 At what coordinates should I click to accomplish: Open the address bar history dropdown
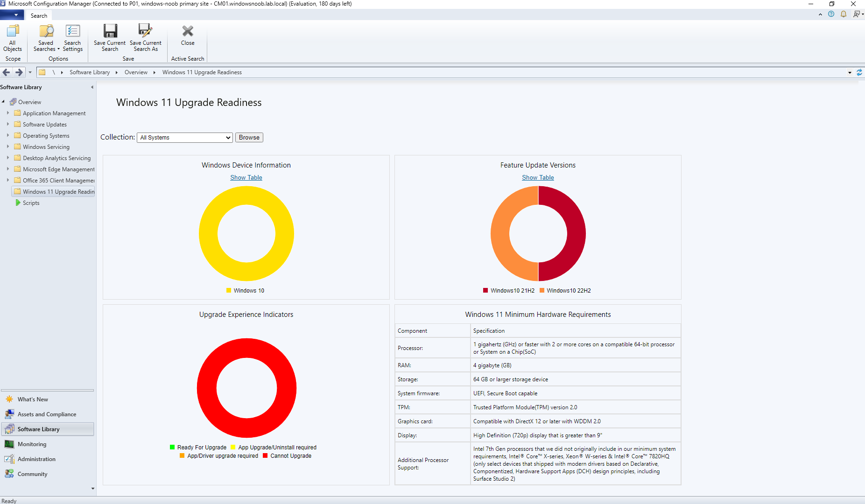tap(850, 72)
